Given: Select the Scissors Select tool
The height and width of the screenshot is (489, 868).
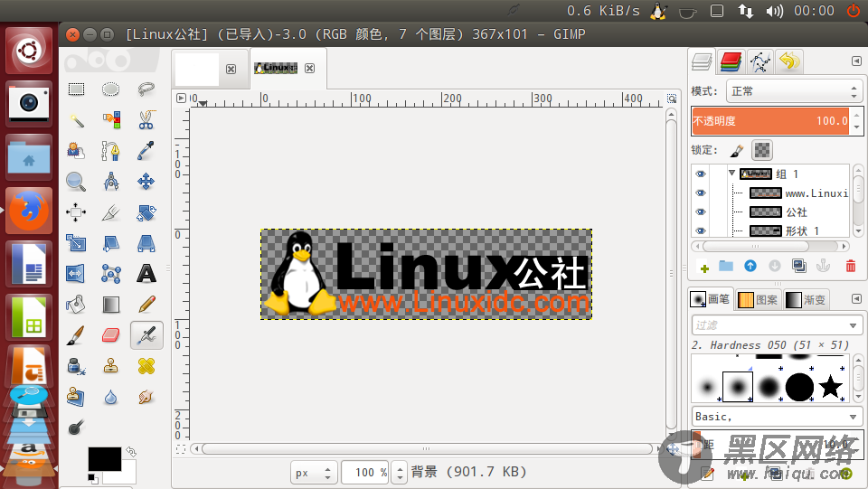Looking at the screenshot, I should click(146, 120).
